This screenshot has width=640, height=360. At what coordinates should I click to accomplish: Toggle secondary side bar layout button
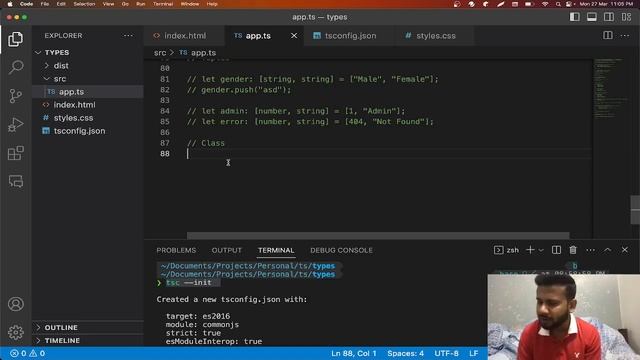[x=609, y=17]
